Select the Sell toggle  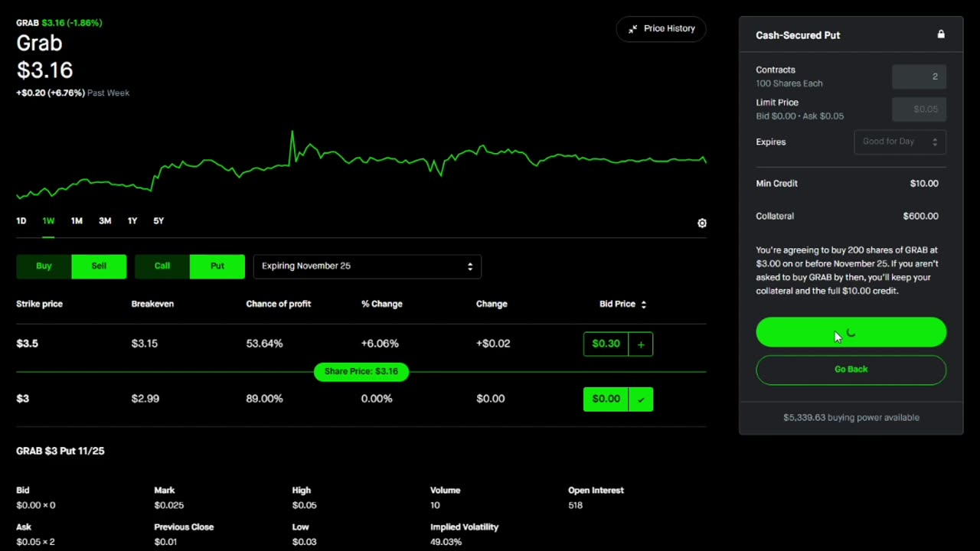[99, 266]
